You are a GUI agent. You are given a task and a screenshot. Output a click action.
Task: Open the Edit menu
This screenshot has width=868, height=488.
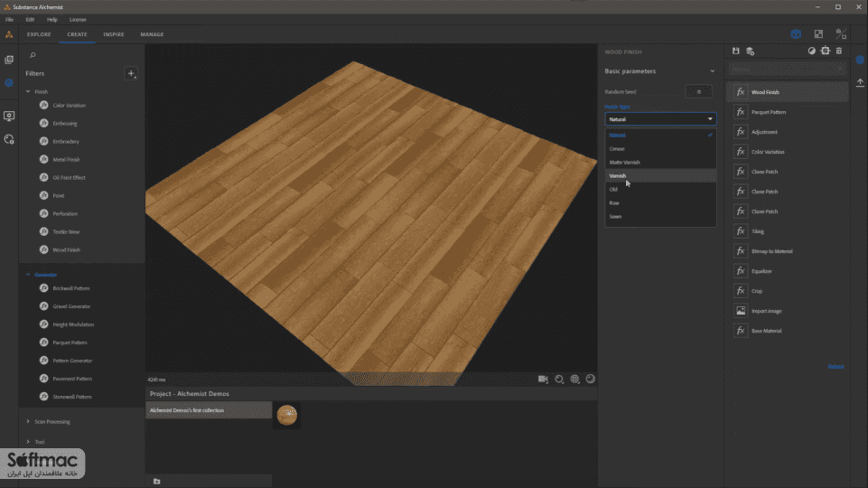[x=30, y=19]
